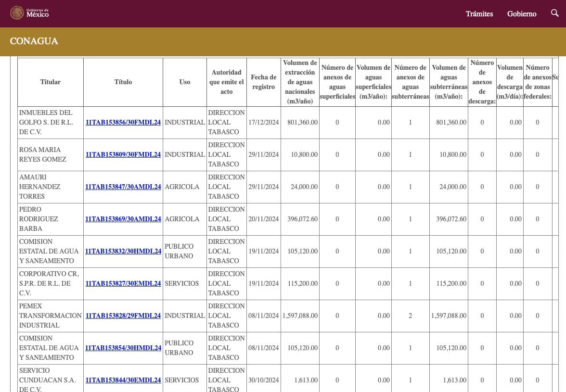
Task: Open the Trámites menu
Action: pyautogui.click(x=479, y=13)
